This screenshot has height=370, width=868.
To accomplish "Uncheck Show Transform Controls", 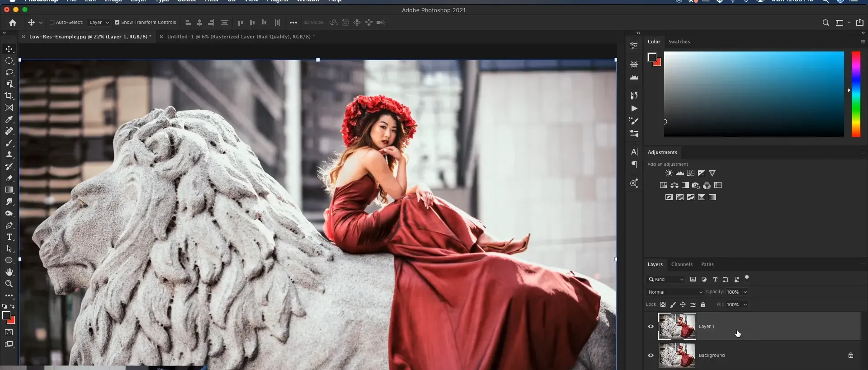I will tap(117, 23).
